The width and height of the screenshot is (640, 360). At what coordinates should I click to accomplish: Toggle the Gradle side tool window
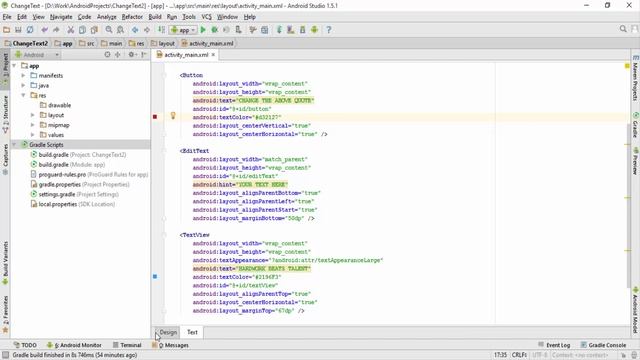(x=635, y=125)
